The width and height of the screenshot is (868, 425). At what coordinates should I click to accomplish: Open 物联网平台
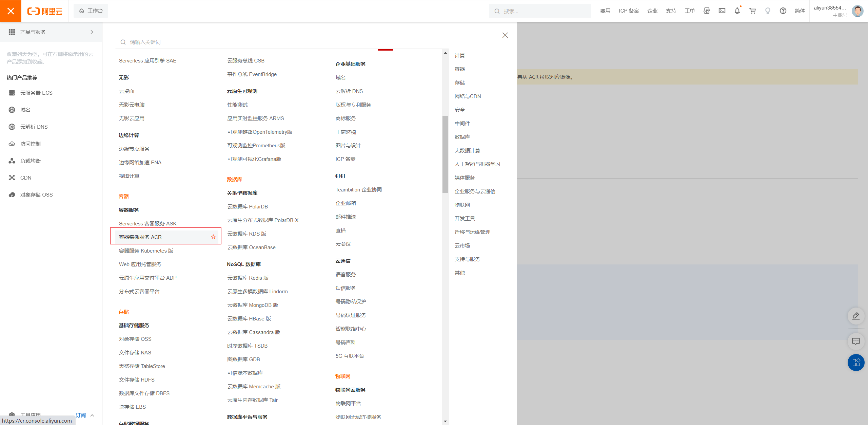point(348,404)
